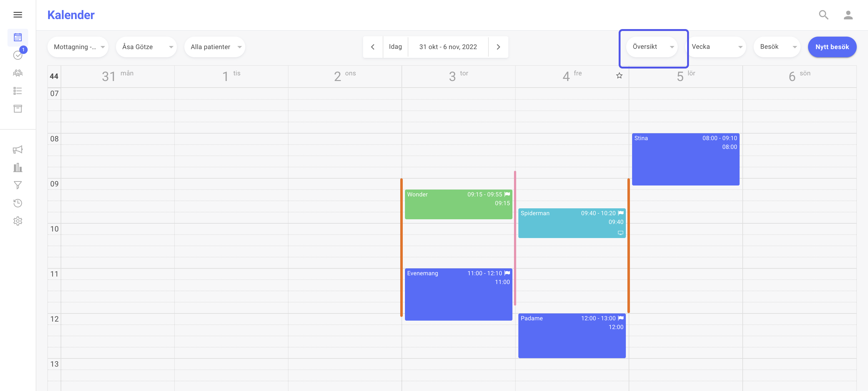This screenshot has height=391, width=868.
Task: Open the Vecka view dropdown
Action: [x=716, y=47]
